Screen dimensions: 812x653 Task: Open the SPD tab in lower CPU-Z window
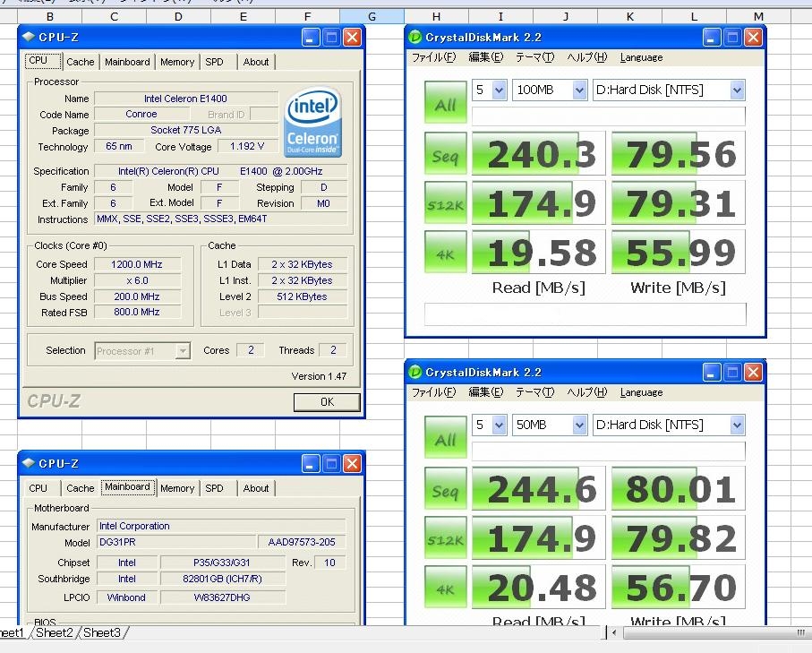214,488
